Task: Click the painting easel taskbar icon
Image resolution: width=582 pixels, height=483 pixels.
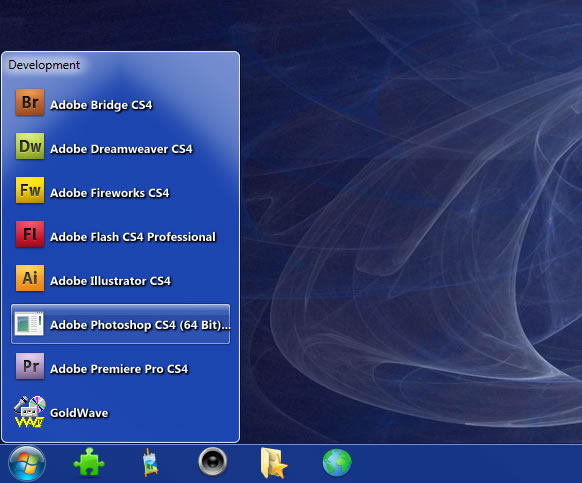Action: click(151, 463)
